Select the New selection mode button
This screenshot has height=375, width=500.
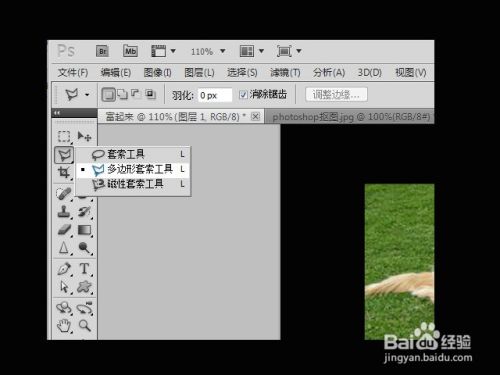[x=108, y=95]
